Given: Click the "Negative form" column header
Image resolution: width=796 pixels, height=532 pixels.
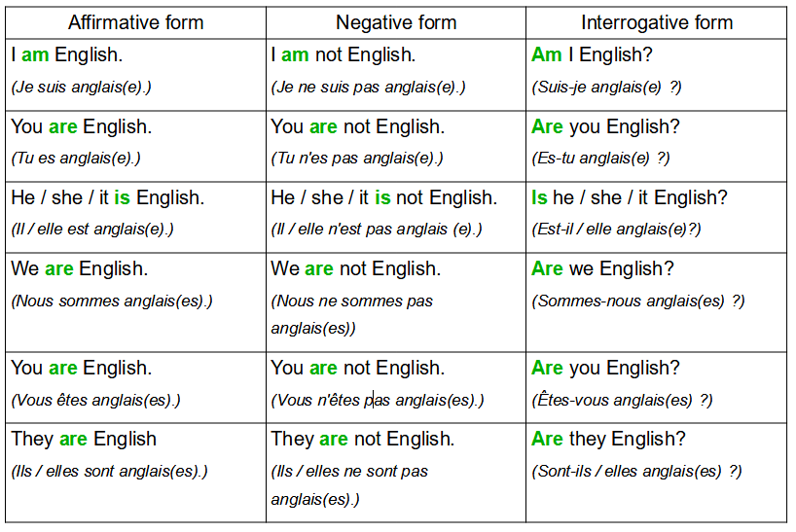Looking at the screenshot, I should [395, 22].
